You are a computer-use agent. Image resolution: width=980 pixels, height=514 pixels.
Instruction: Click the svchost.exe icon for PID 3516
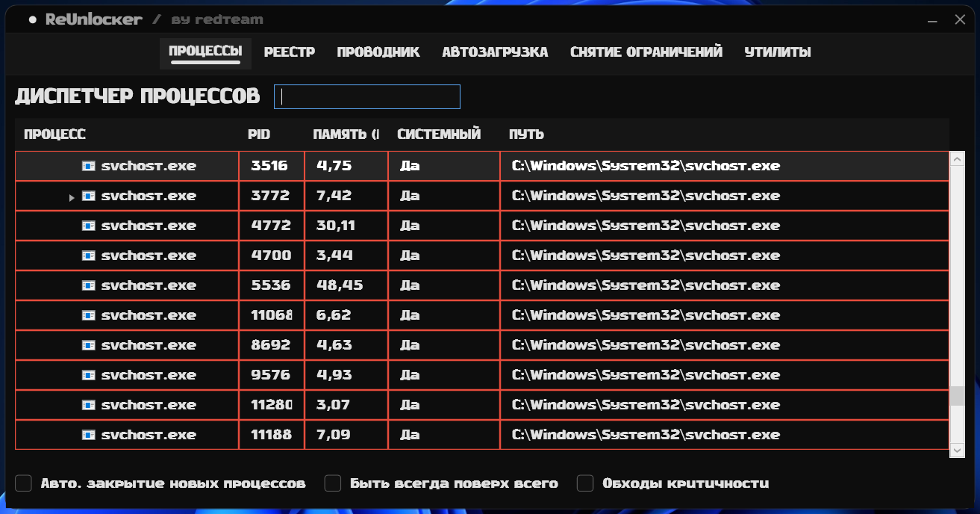(x=89, y=166)
